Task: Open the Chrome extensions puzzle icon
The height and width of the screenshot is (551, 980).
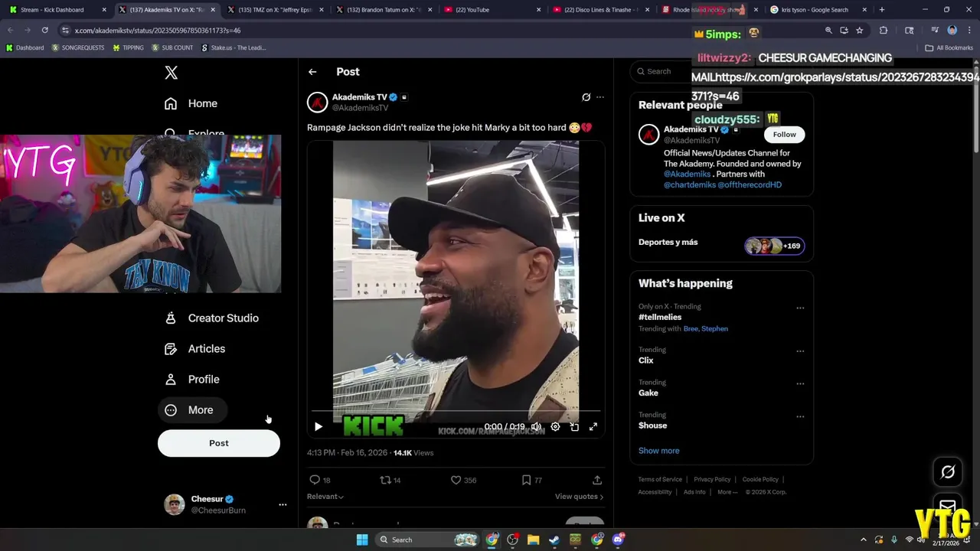Action: coord(884,31)
